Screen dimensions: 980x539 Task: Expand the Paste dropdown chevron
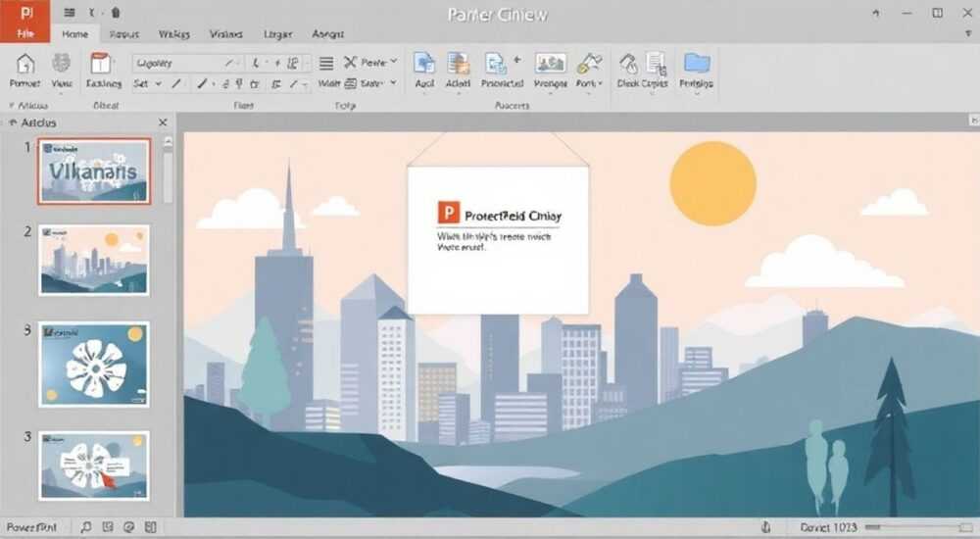pyautogui.click(x=394, y=62)
